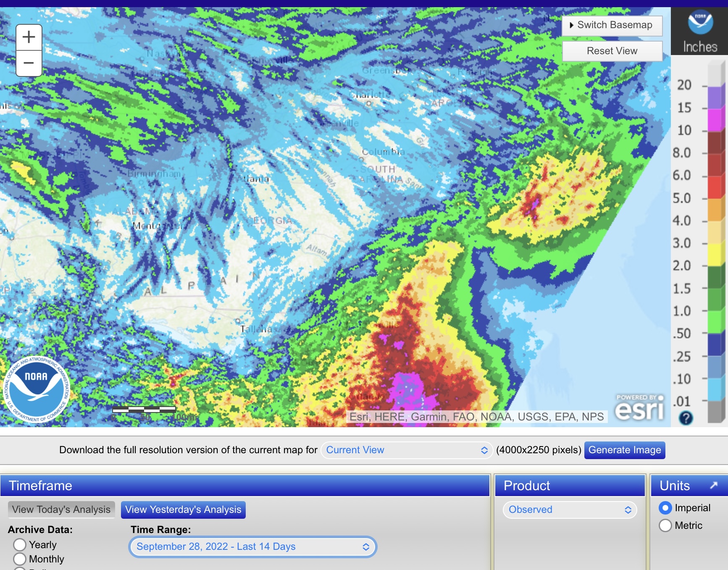Screen dimensions: 728x570
Task: Click the zoom in plus button
Action: pyautogui.click(x=29, y=37)
